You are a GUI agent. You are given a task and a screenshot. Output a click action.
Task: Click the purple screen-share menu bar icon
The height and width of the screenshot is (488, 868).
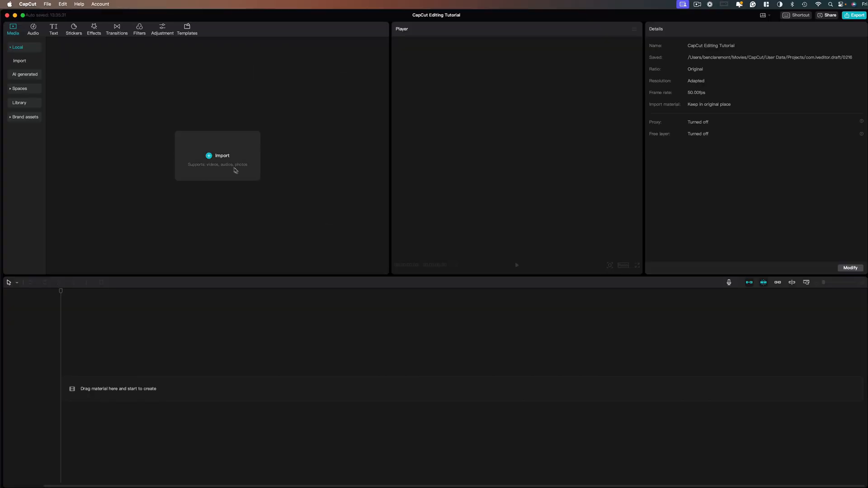tap(683, 4)
